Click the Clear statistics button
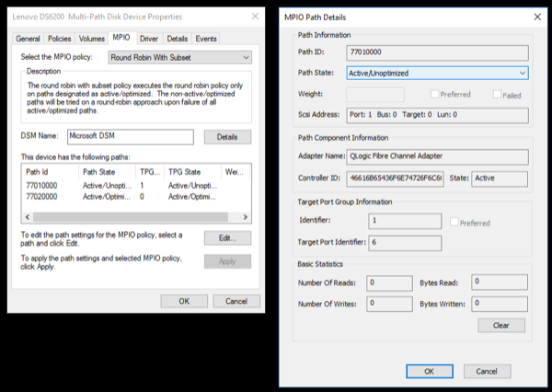Viewport: 552px width, 392px height. 501,325
